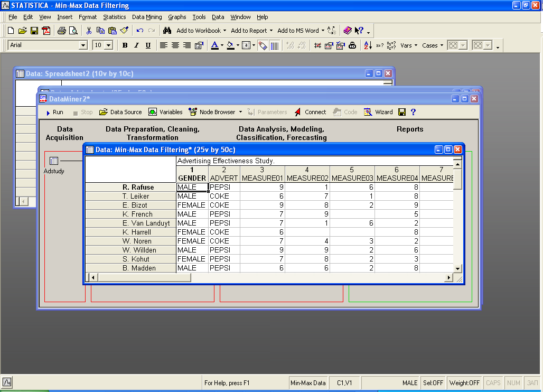Toggle Italic formatting
The width and height of the screenshot is (543, 392).
[x=136, y=45]
